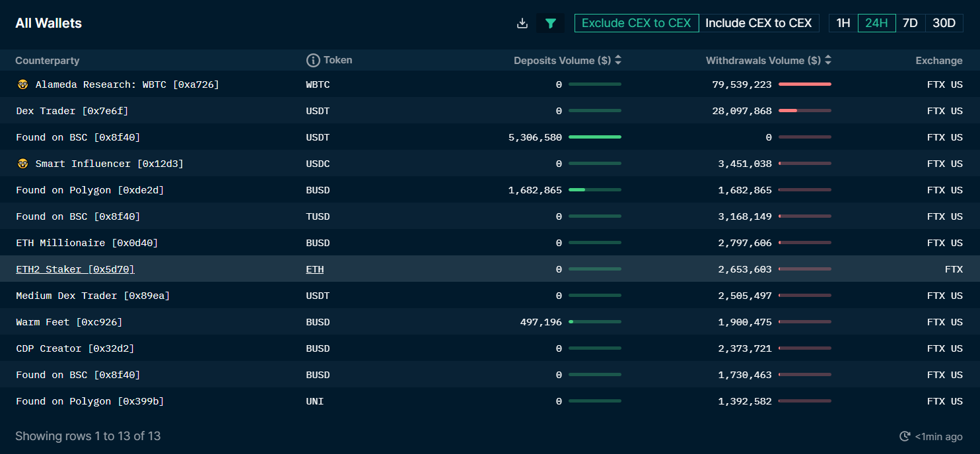Click the Showing rows 1 to 13 text
The height and width of the screenshot is (454, 980).
coord(88,436)
